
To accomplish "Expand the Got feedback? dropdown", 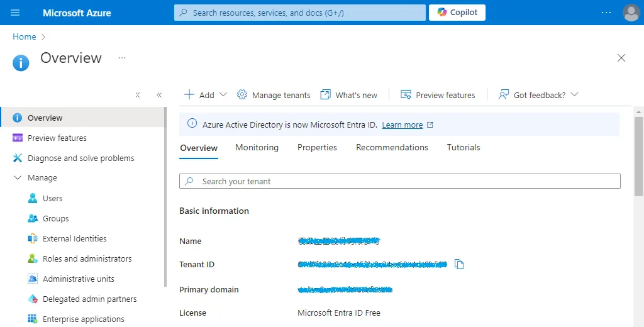I will tap(538, 95).
